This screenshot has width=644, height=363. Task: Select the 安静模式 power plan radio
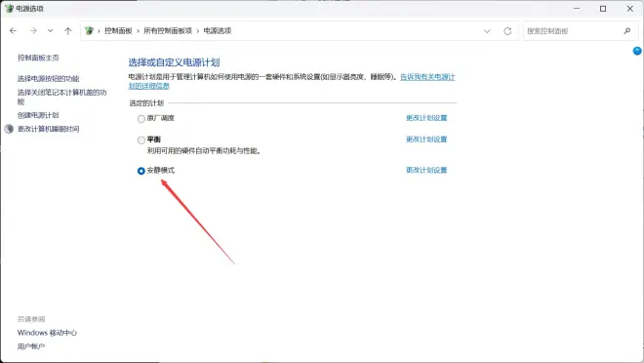pyautogui.click(x=141, y=171)
